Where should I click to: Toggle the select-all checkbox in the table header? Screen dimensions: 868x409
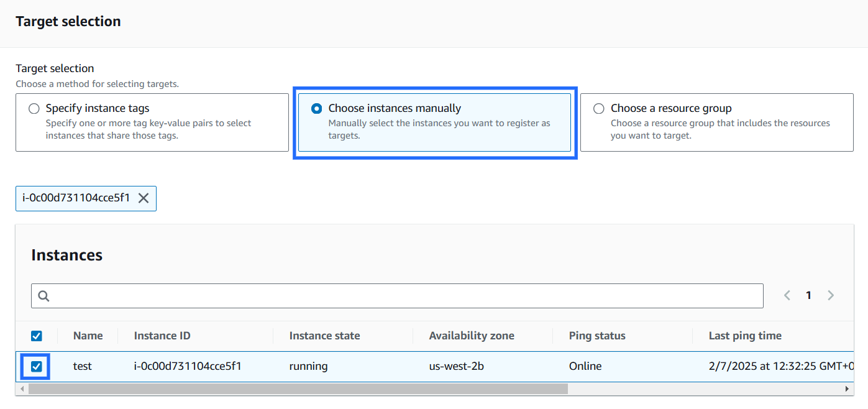coord(37,336)
